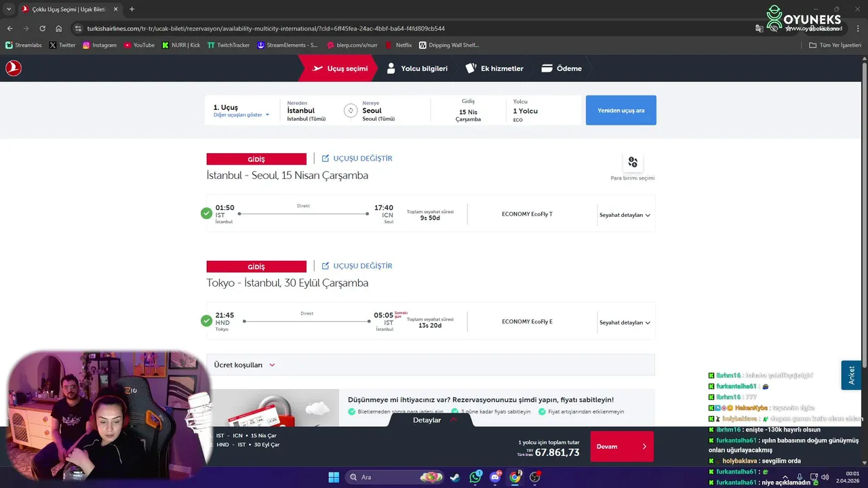The width and height of the screenshot is (868, 488).
Task: Click the 13s 20d travel duration text
Action: [x=430, y=326]
